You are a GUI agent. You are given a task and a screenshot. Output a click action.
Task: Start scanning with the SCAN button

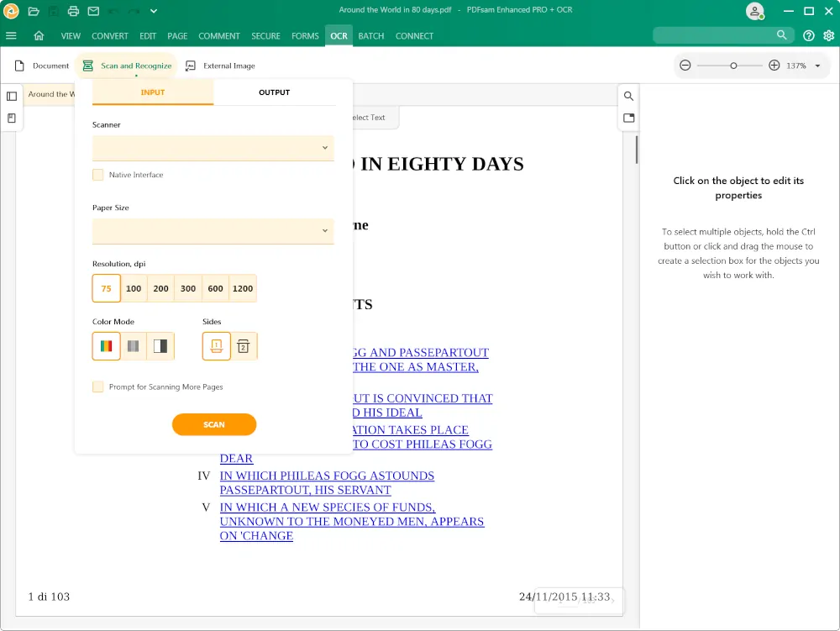[213, 424]
